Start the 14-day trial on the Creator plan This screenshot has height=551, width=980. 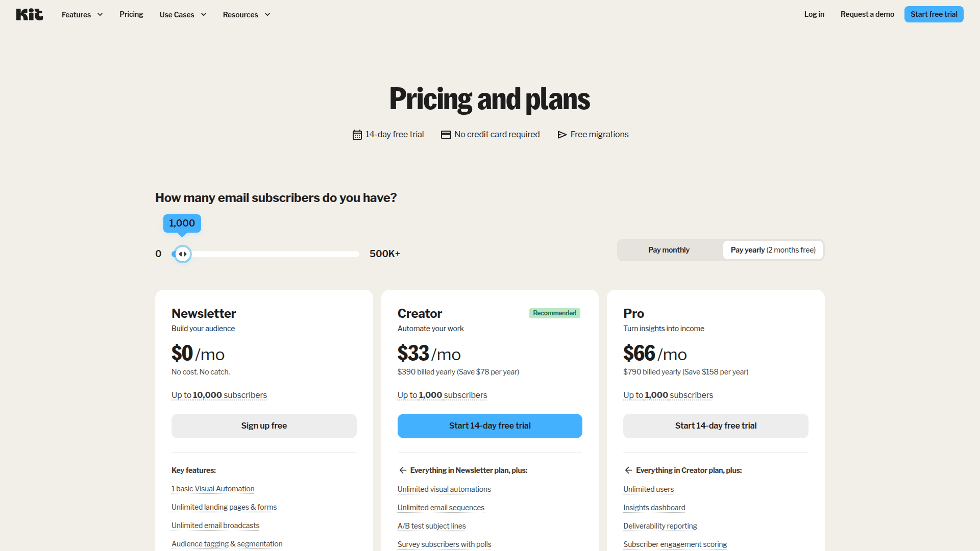(x=489, y=425)
